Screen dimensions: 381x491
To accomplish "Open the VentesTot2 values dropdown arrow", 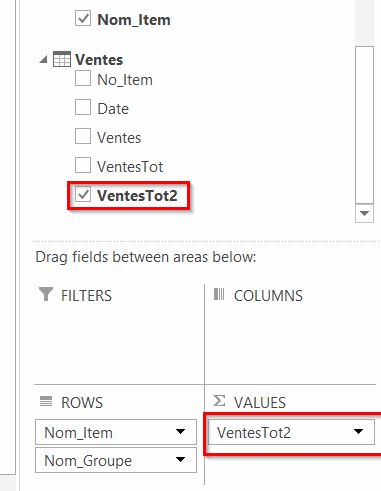I will 358,432.
